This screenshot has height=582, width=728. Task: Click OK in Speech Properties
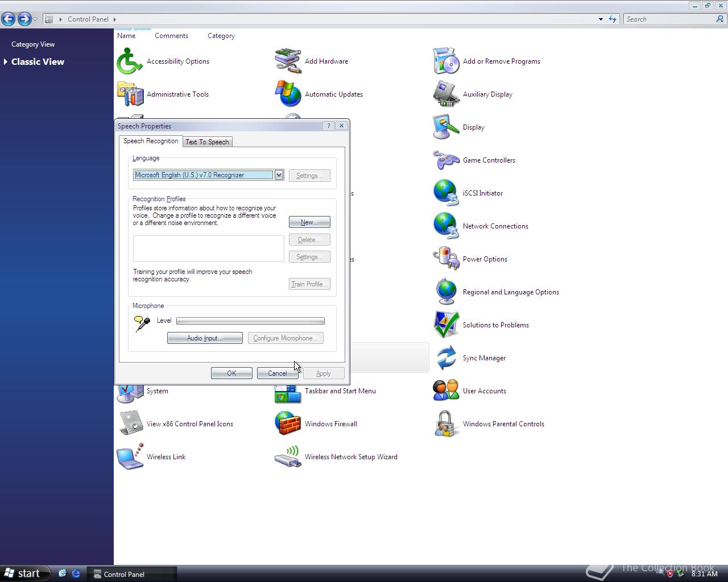click(x=231, y=373)
